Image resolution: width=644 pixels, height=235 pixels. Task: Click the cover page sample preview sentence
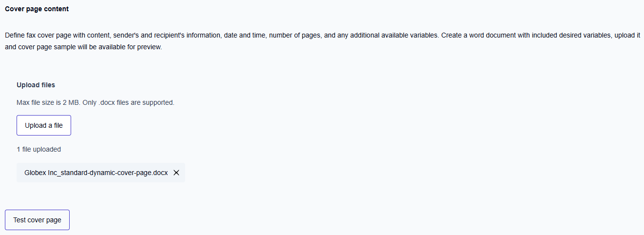pos(83,48)
